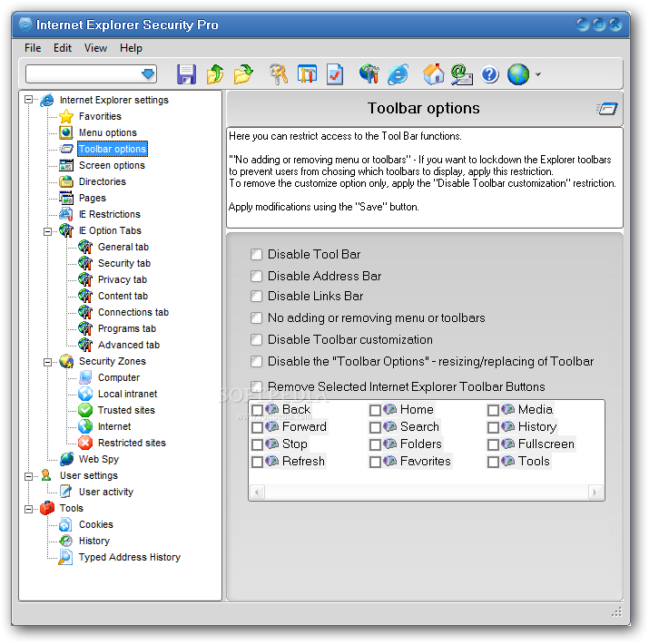Click the globe with tools toolbar icon
This screenshot has width=649, height=644.
pos(369,74)
